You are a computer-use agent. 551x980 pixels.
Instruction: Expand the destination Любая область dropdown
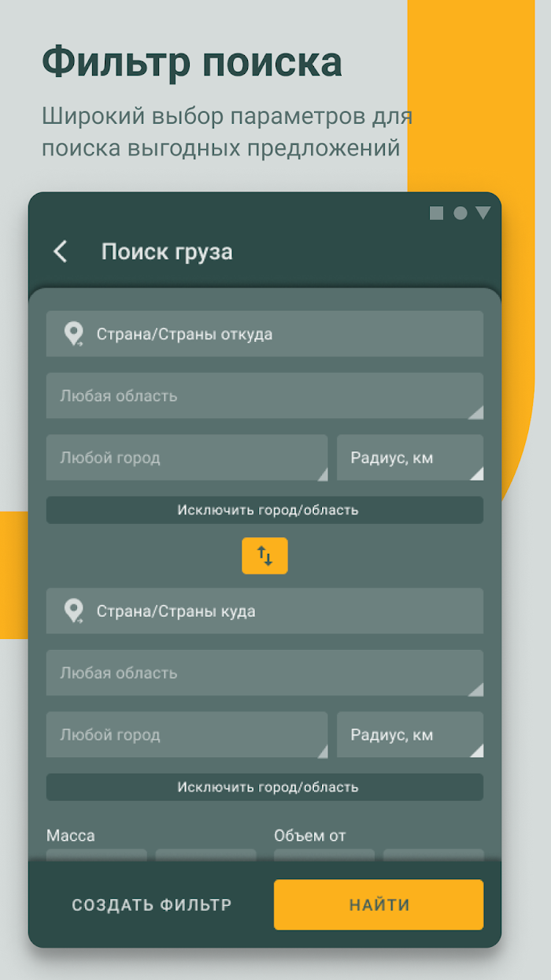(x=264, y=673)
